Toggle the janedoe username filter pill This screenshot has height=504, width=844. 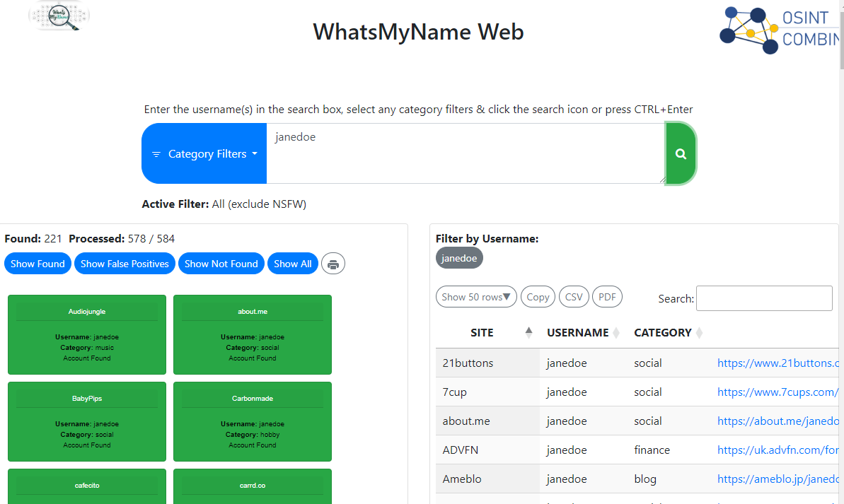point(459,258)
